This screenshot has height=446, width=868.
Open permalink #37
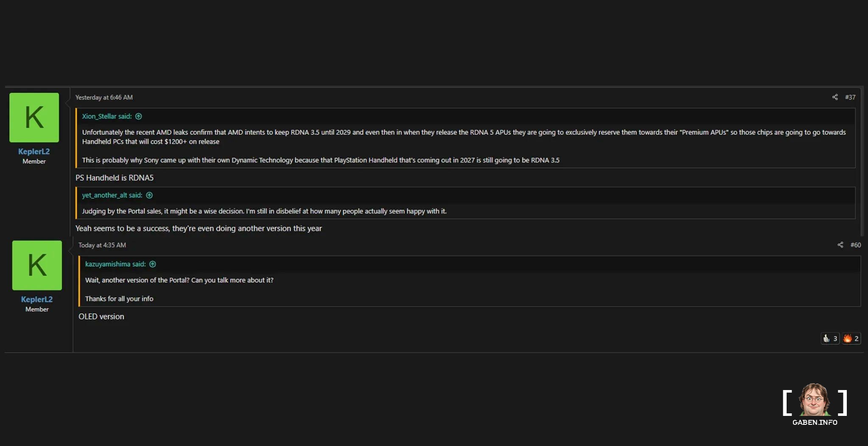pos(850,97)
